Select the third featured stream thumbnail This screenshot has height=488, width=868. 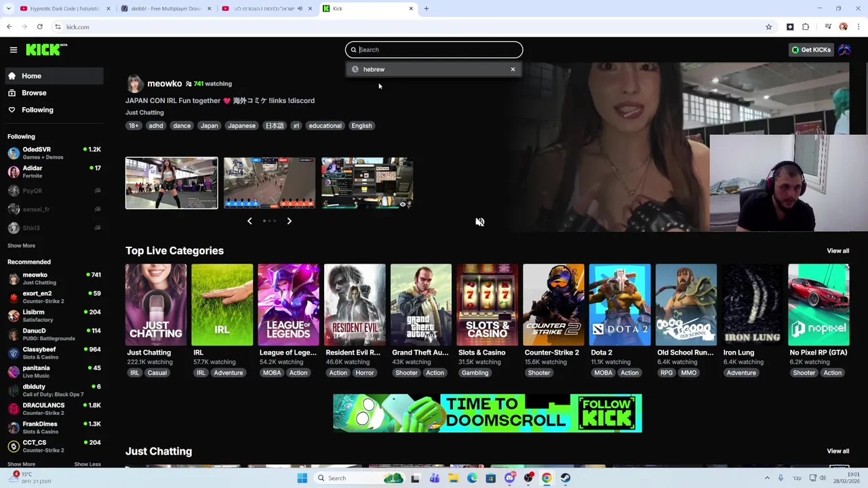coord(367,183)
